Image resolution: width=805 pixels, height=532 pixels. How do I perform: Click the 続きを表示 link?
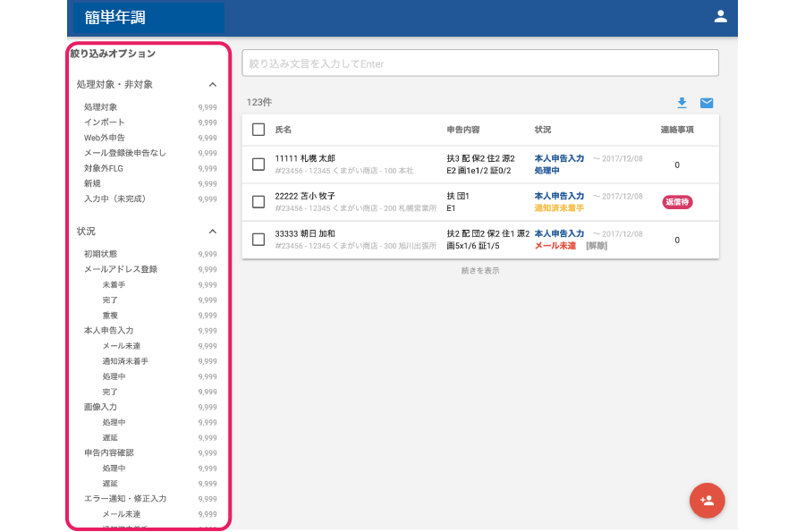pos(479,271)
